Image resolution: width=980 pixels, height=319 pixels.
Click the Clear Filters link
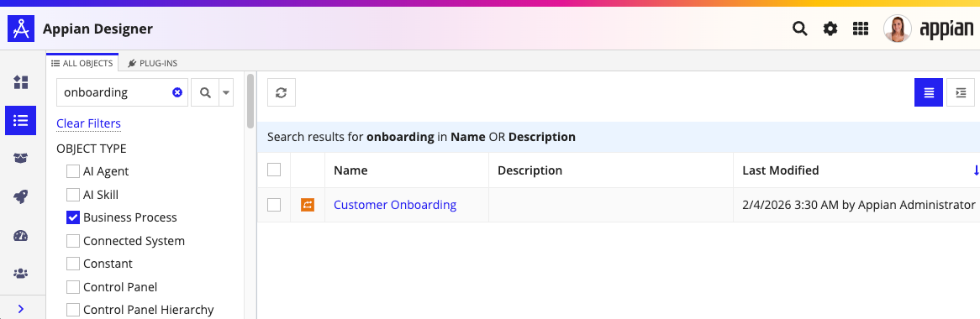point(89,123)
